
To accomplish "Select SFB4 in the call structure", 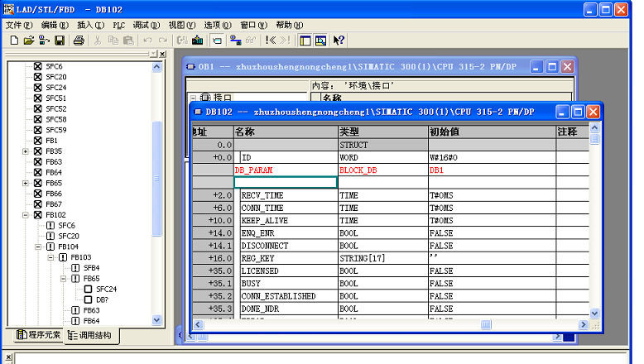I will pos(92,268).
